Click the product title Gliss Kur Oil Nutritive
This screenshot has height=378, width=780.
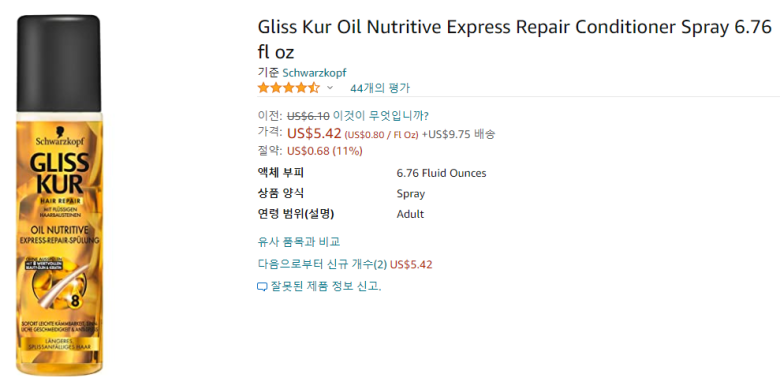click(514, 39)
